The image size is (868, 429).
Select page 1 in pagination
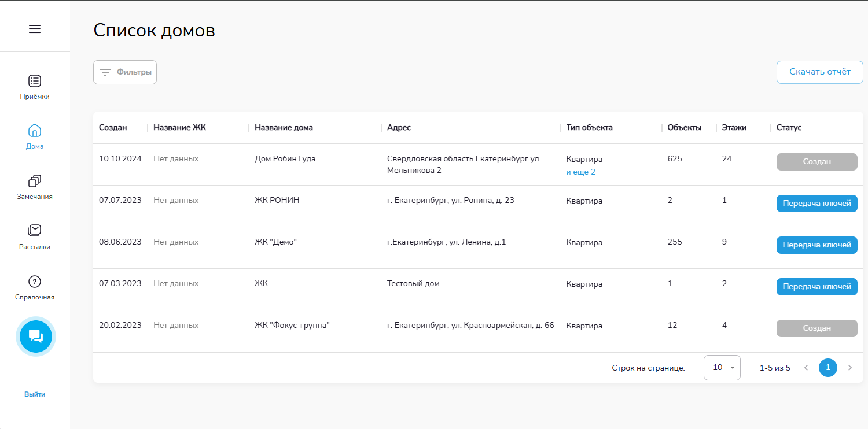pos(828,368)
